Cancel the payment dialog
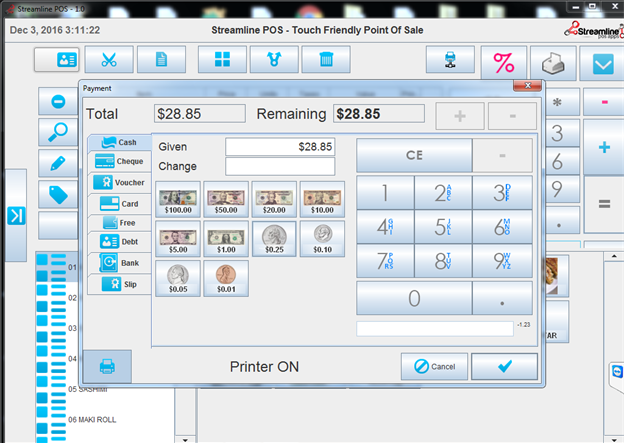Screen dimensions: 625x443 434,366
